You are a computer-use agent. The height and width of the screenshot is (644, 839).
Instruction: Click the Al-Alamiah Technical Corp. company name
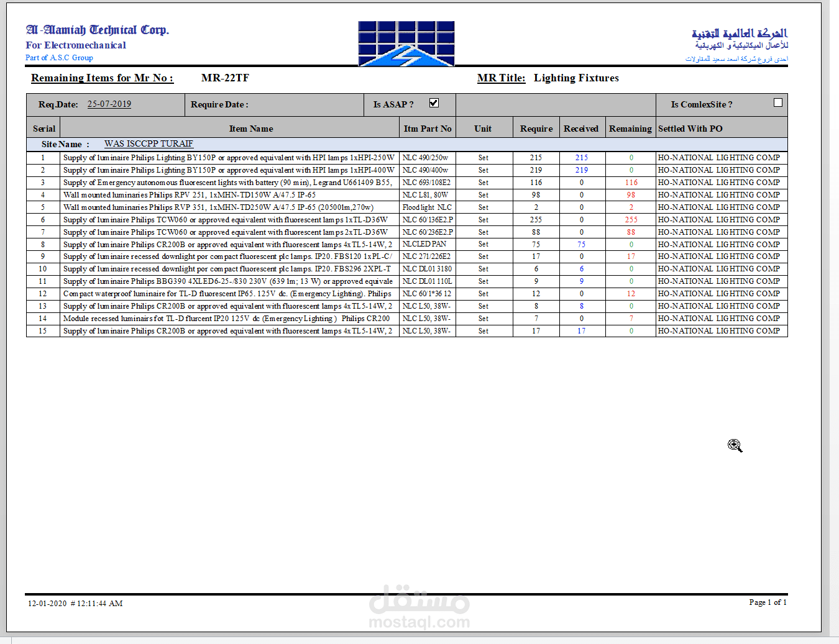coord(98,30)
